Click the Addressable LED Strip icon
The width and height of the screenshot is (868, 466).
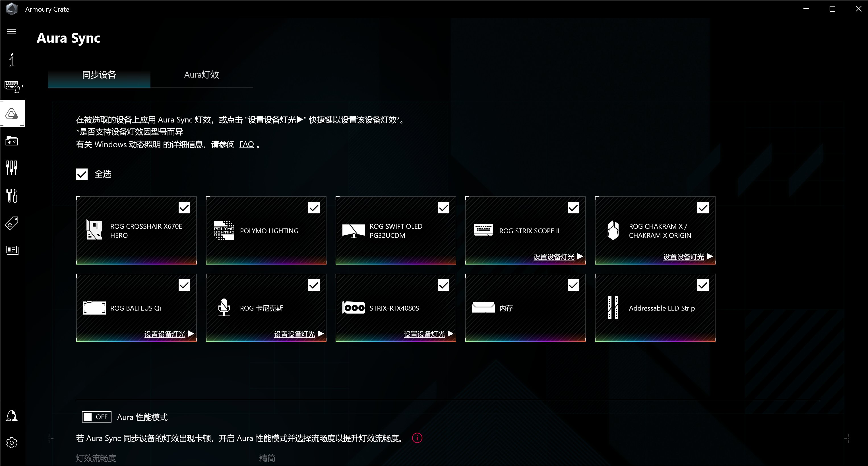tap(613, 308)
